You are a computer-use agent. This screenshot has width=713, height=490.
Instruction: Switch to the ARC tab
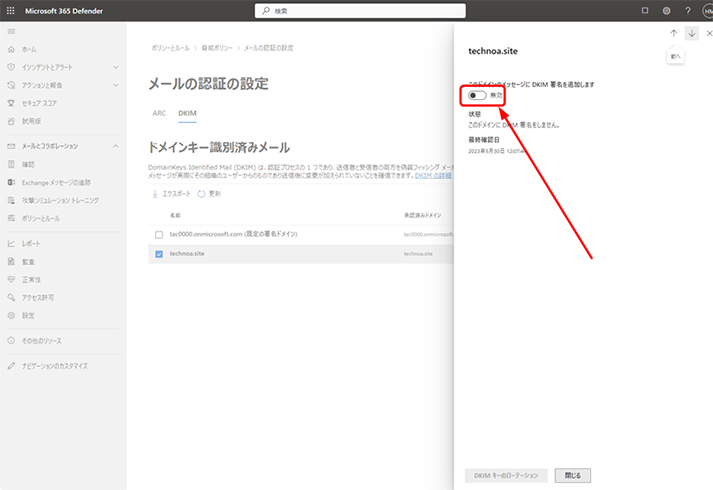pos(159,113)
